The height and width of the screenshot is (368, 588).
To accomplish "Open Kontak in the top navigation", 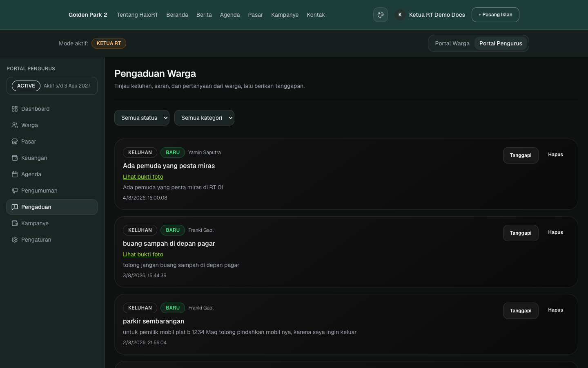I will pyautogui.click(x=316, y=15).
